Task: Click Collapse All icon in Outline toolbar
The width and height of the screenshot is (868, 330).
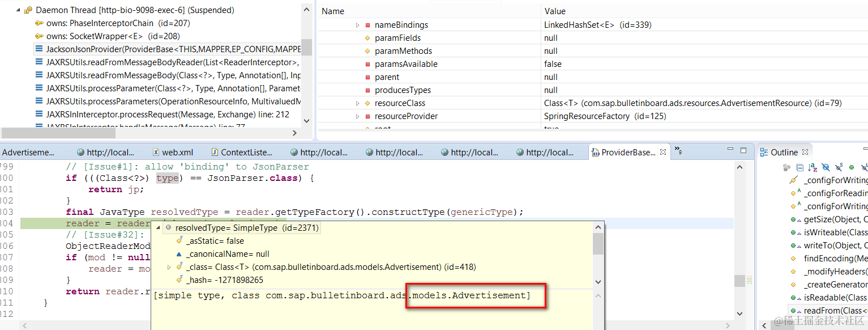Action: pos(799,167)
